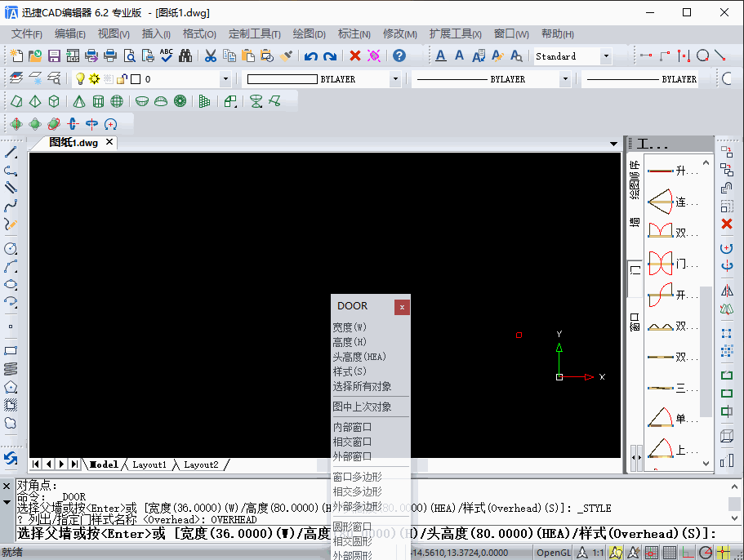This screenshot has width=744, height=560.
Task: Open the 墙 palette tab
Action: pyautogui.click(x=635, y=222)
